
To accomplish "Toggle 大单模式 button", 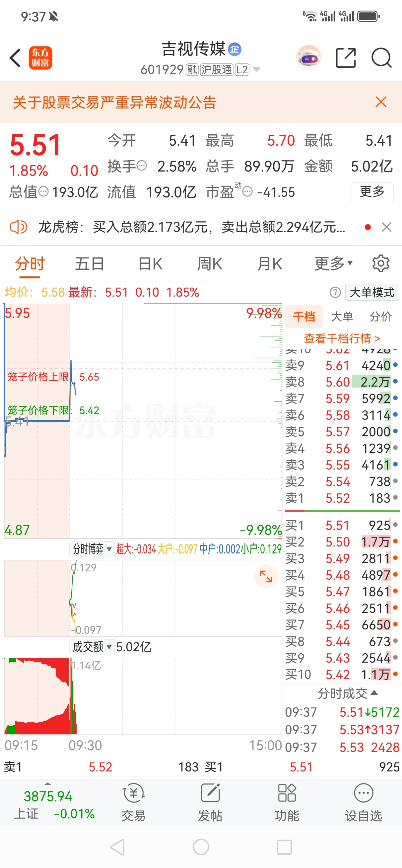I will pyautogui.click(x=372, y=292).
